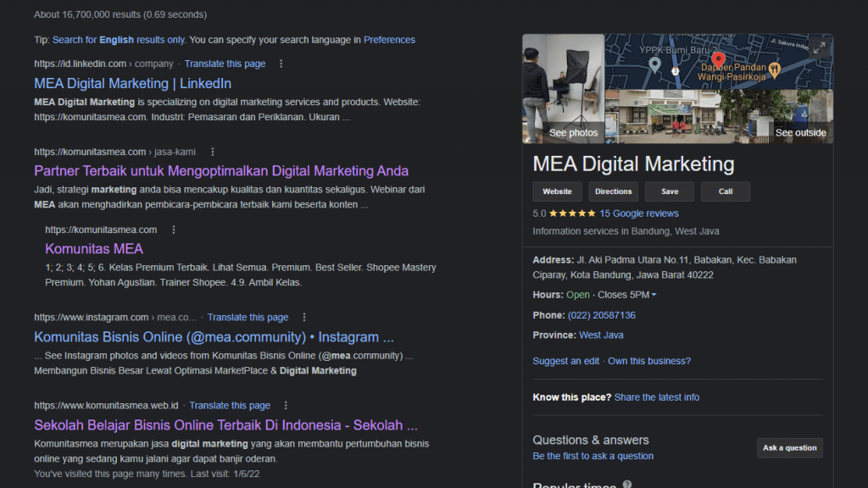Click the red location pin on map
The height and width of the screenshot is (488, 868).
click(x=718, y=59)
